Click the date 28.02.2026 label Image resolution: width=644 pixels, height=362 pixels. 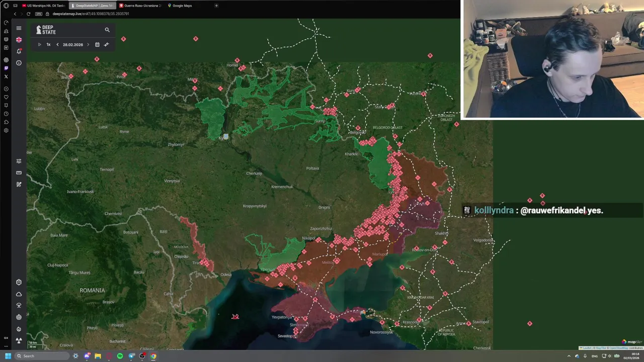73,45
